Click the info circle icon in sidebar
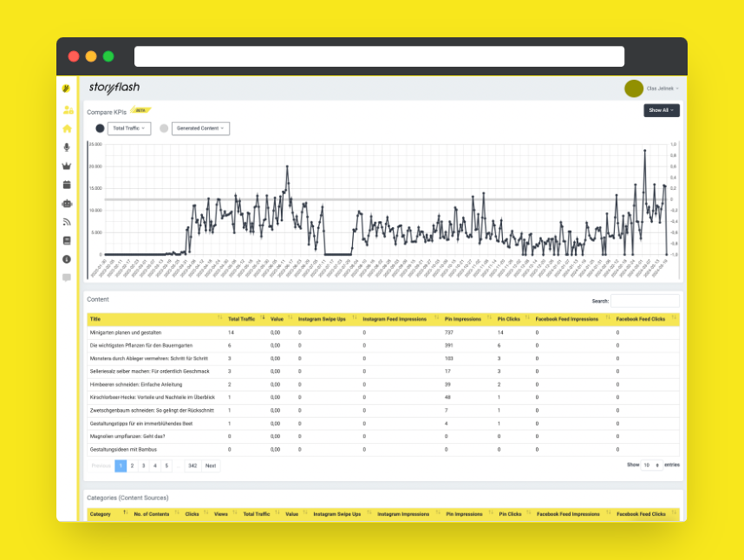The width and height of the screenshot is (744, 560). click(x=67, y=259)
